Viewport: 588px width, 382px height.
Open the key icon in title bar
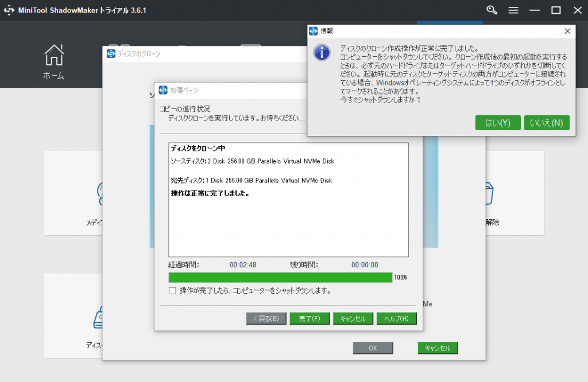point(492,10)
